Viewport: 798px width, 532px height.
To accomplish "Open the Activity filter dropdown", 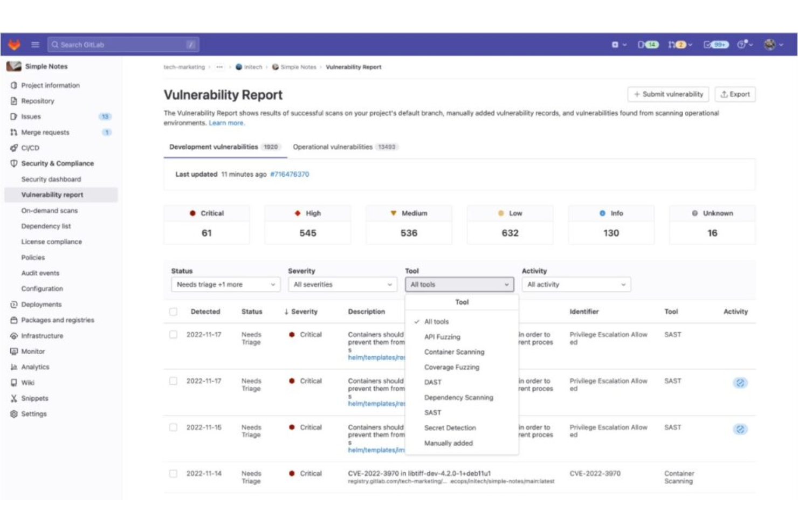I will [x=575, y=284].
